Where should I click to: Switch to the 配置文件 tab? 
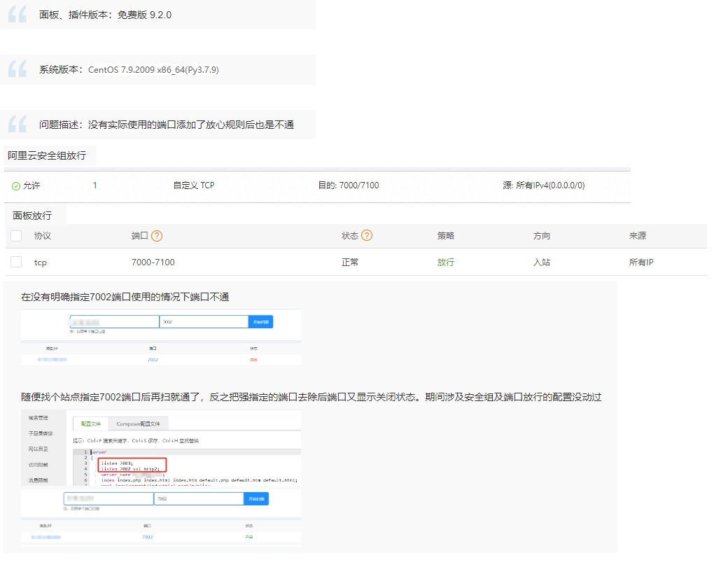coord(90,423)
